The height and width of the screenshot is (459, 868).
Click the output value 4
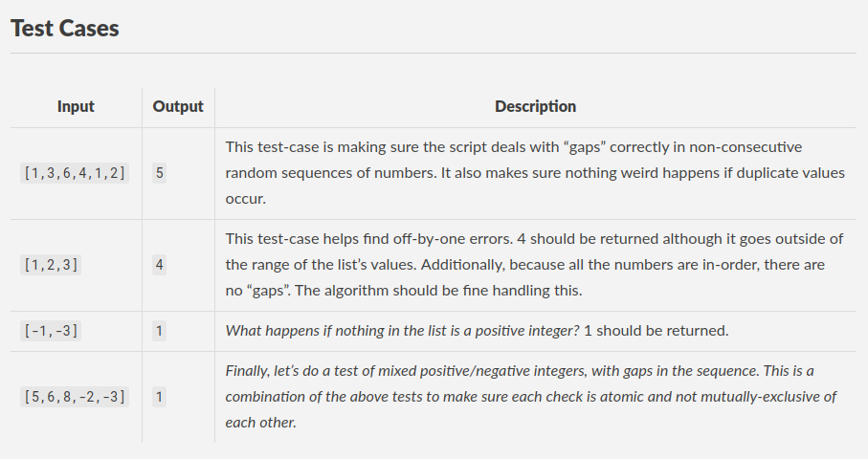coord(159,266)
